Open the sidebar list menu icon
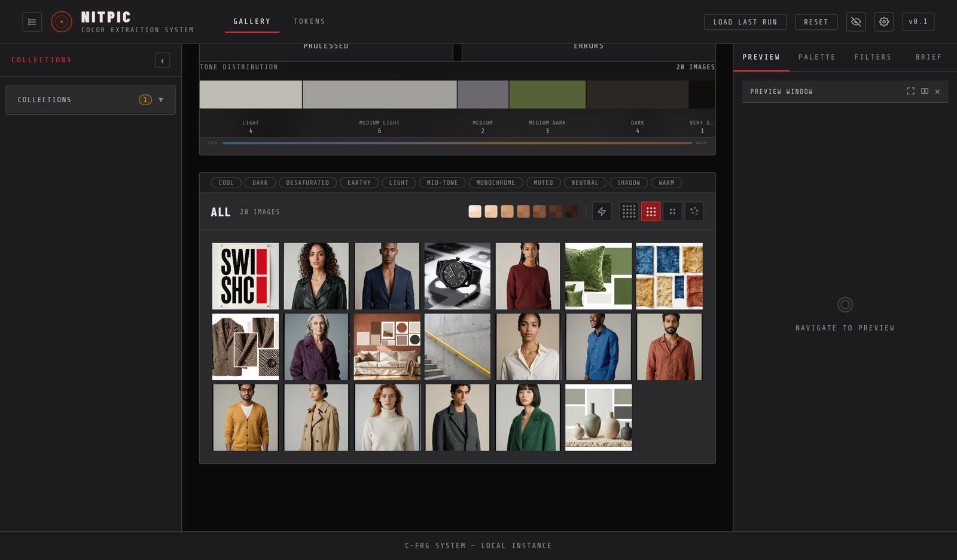Image resolution: width=957 pixels, height=560 pixels. coord(32,22)
